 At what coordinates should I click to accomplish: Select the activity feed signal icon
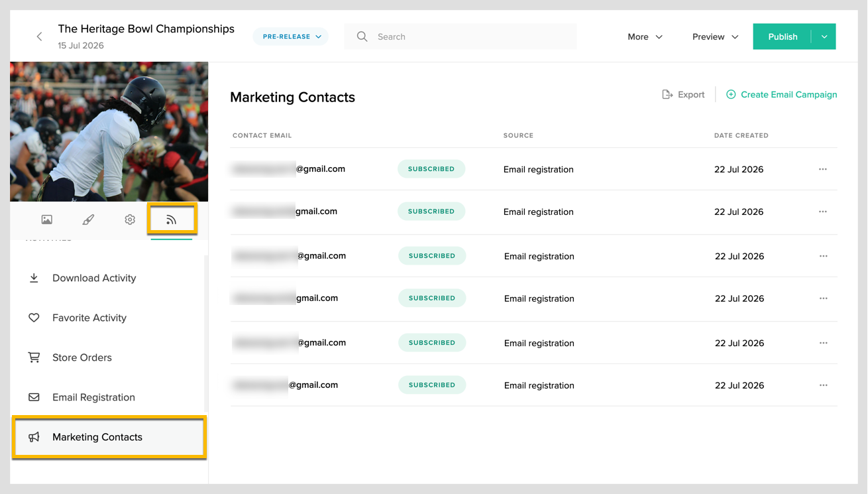171,219
